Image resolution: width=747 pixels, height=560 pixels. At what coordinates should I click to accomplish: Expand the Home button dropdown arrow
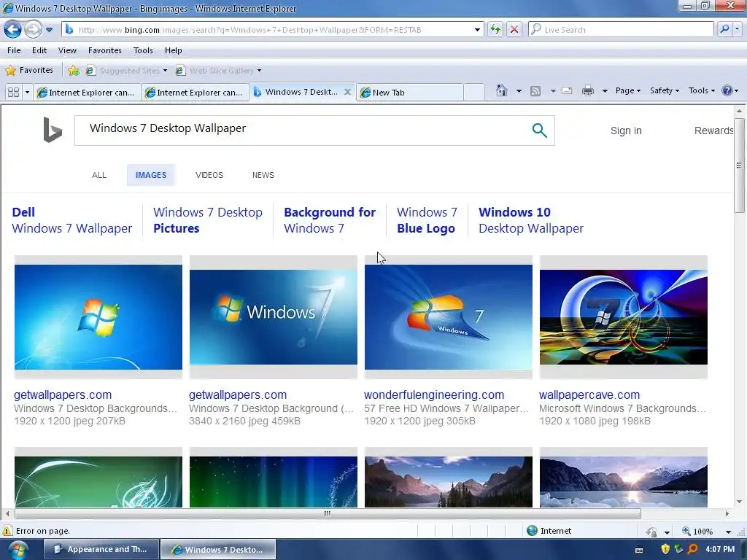click(x=519, y=90)
